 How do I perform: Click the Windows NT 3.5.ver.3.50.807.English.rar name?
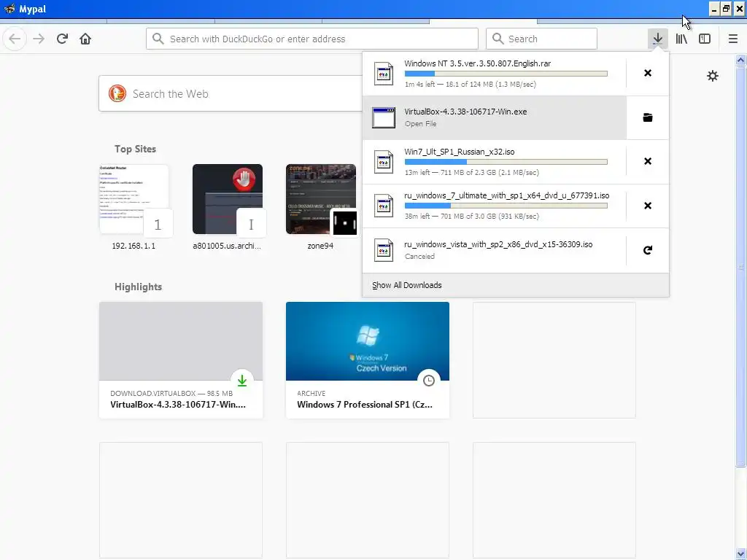pos(477,63)
